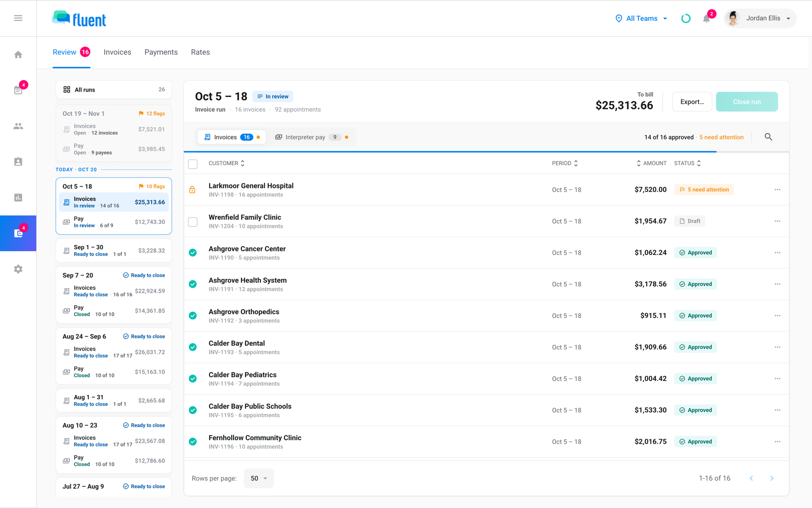Open the hamburger navigation menu

pyautogui.click(x=18, y=18)
